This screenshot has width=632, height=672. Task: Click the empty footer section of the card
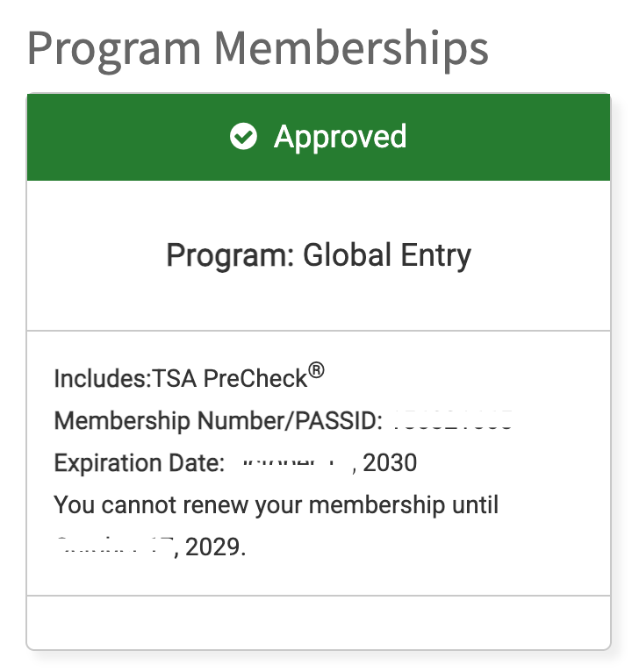318,621
